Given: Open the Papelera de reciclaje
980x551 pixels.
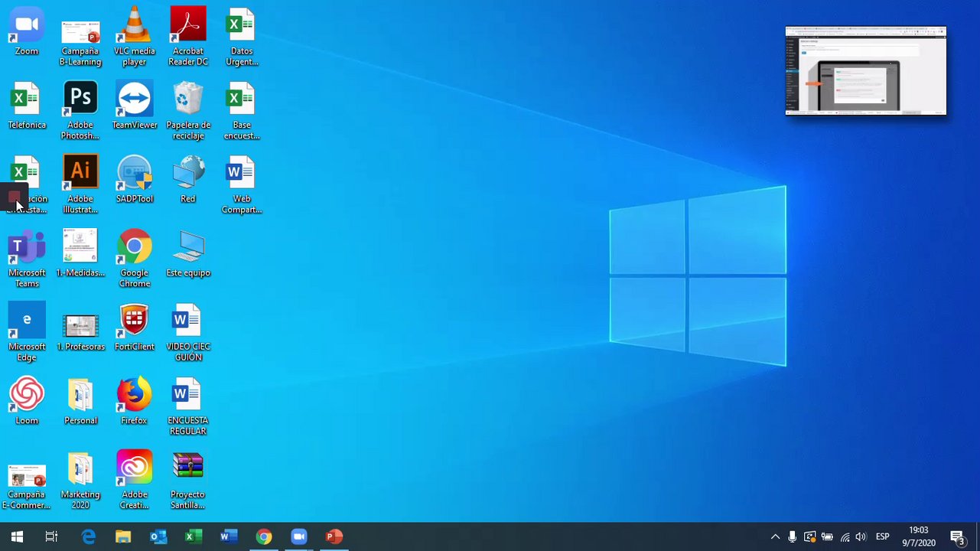Looking at the screenshot, I should pos(188,110).
